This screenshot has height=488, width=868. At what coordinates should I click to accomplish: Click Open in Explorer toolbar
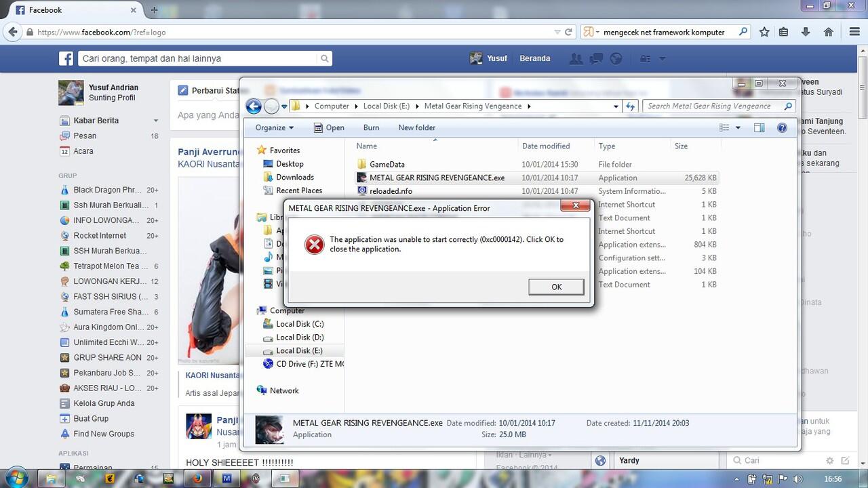[329, 127]
